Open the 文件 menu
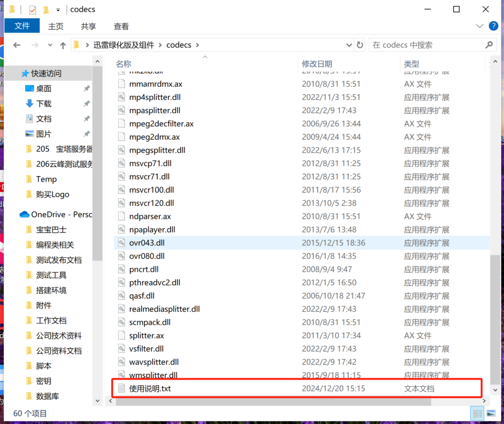504x424 pixels. click(22, 26)
